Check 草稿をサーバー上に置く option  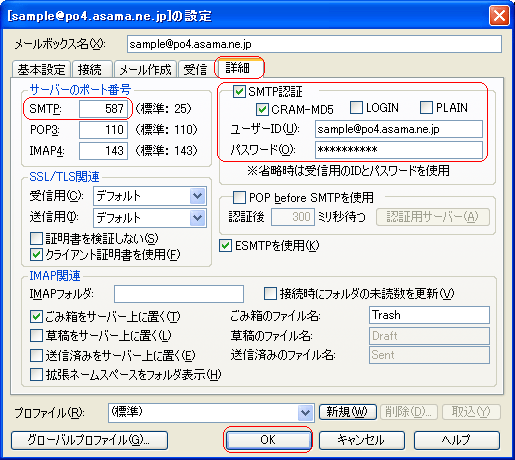click(x=36, y=336)
